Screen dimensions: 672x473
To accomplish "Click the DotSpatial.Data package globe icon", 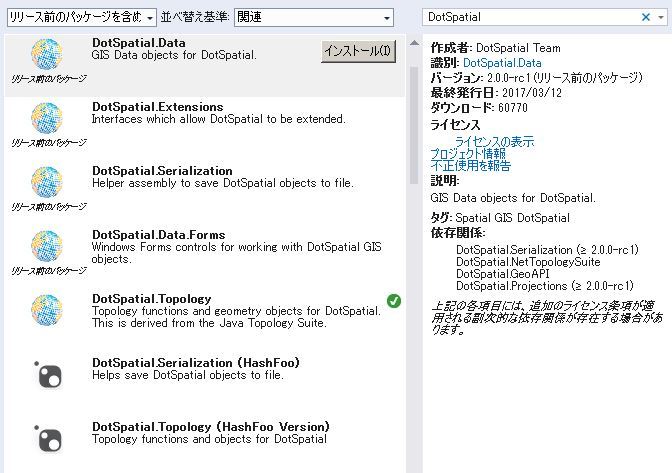I will pyautogui.click(x=47, y=54).
